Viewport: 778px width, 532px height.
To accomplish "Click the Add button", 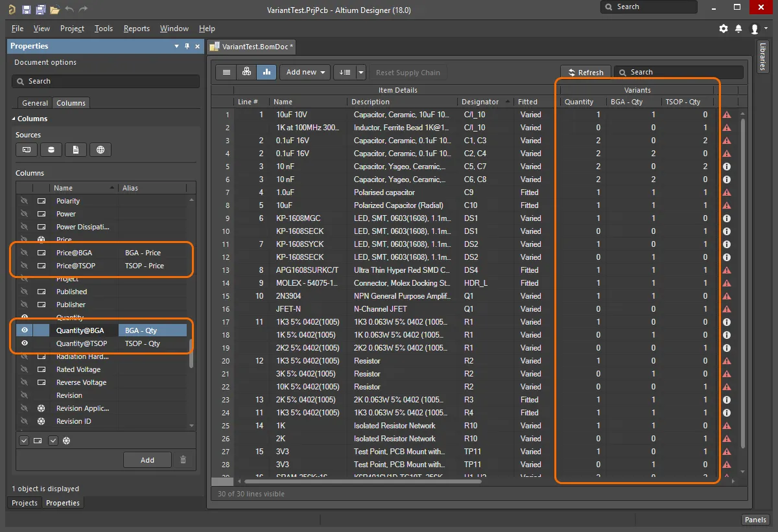I will pyautogui.click(x=147, y=460).
